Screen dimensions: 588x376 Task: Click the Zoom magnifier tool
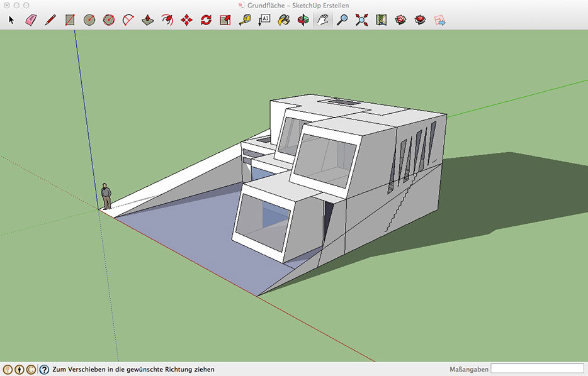point(342,20)
